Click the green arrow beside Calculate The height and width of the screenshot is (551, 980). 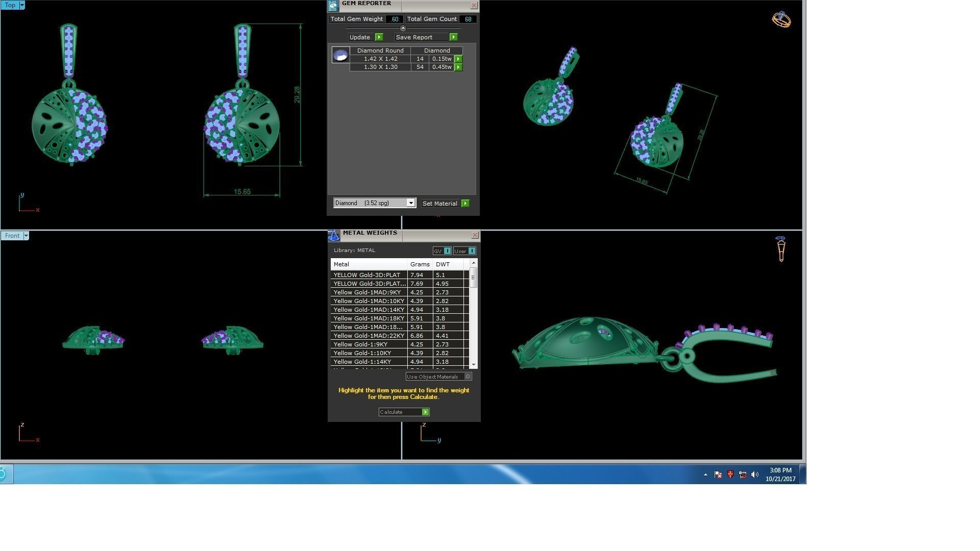pyautogui.click(x=425, y=412)
